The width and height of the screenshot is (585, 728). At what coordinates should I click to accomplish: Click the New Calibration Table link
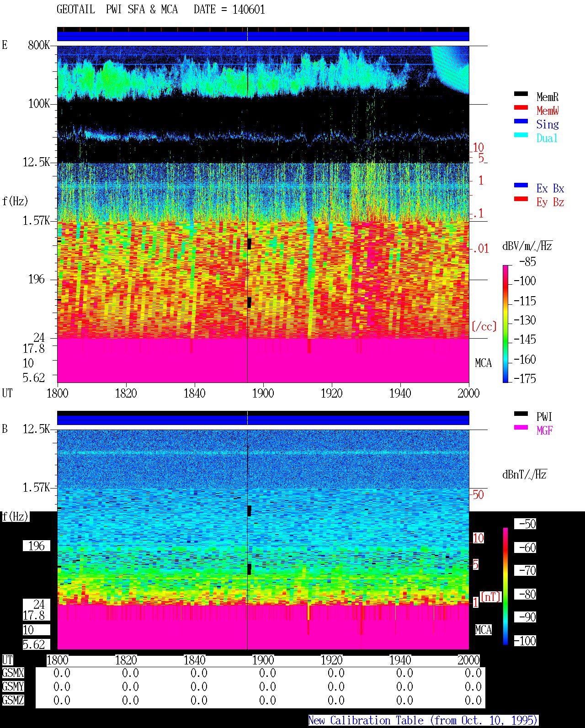[x=423, y=721]
